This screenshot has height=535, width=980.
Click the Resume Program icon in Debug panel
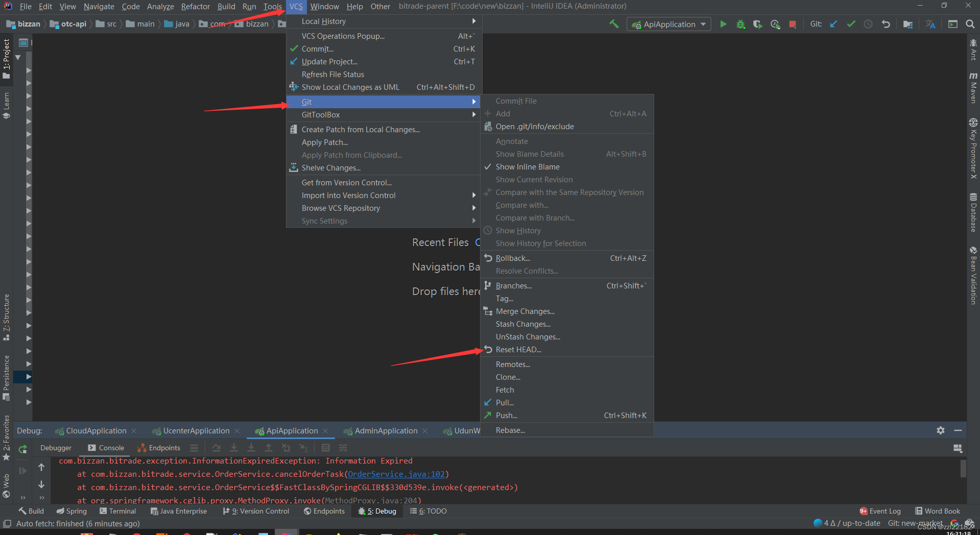coord(22,470)
